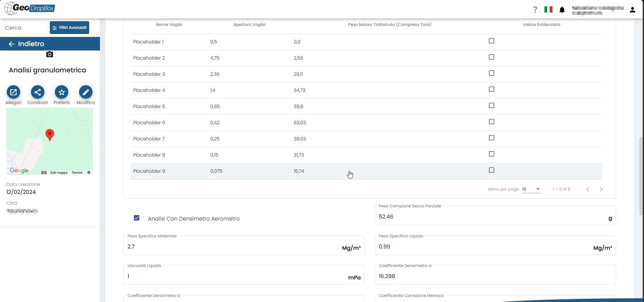Check Valore Evidenziato for Placeholder 2
The width and height of the screenshot is (644, 302).
tap(492, 57)
